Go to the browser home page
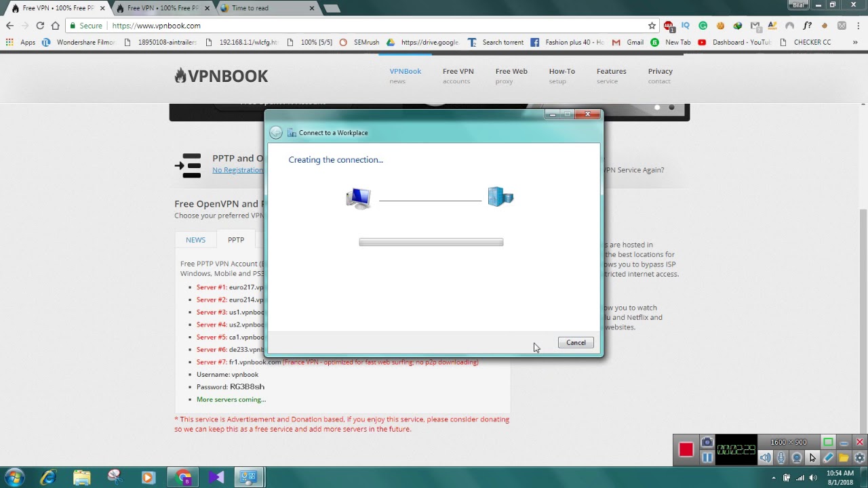This screenshot has height=488, width=868. click(56, 26)
